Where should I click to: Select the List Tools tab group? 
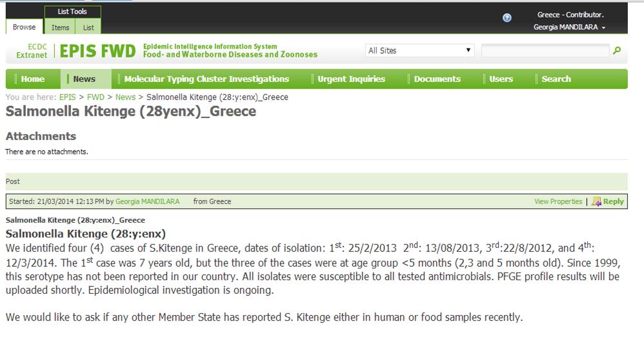(72, 12)
